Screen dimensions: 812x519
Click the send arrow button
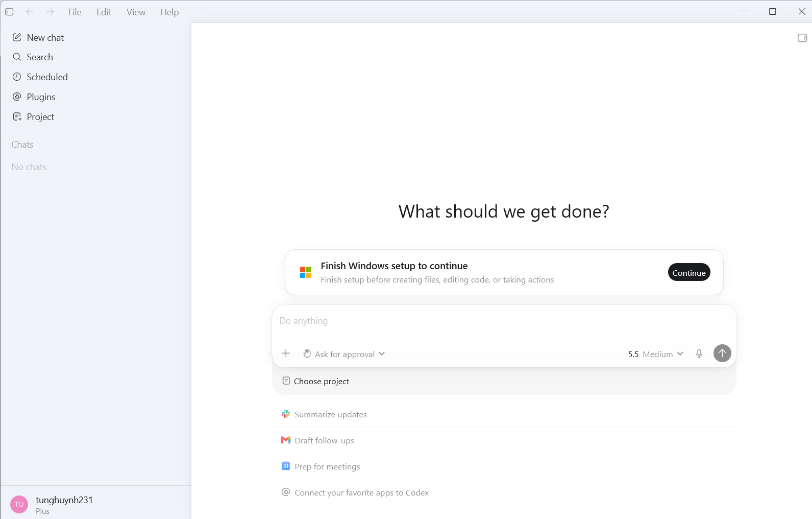pos(722,353)
